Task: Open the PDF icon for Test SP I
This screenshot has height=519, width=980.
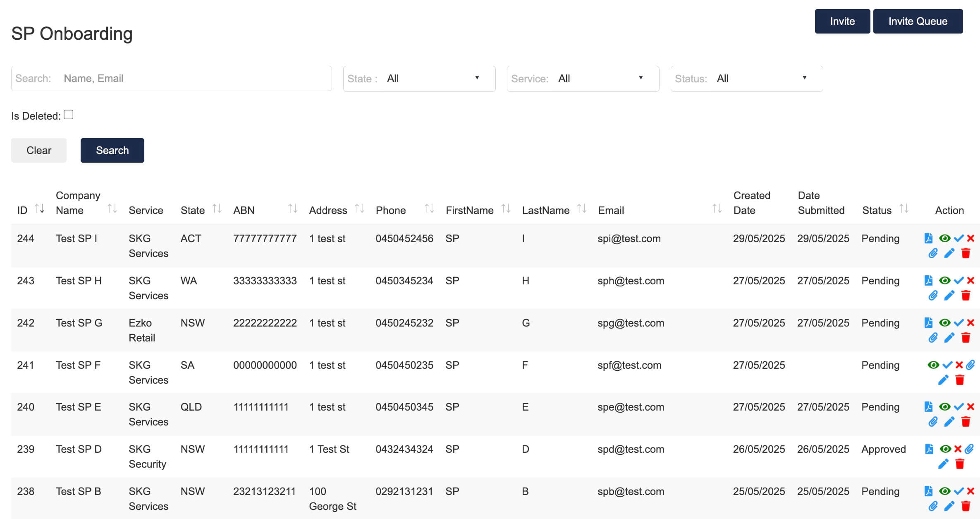Action: [929, 238]
